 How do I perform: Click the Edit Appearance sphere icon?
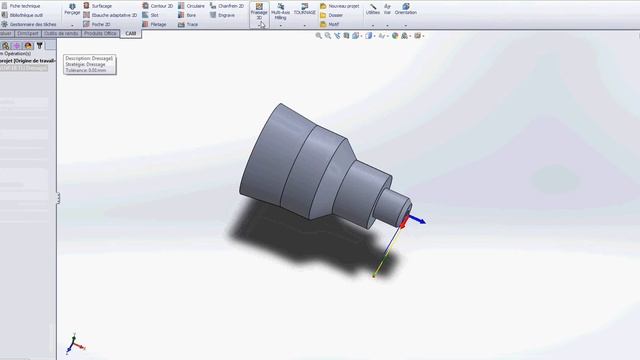click(x=395, y=36)
